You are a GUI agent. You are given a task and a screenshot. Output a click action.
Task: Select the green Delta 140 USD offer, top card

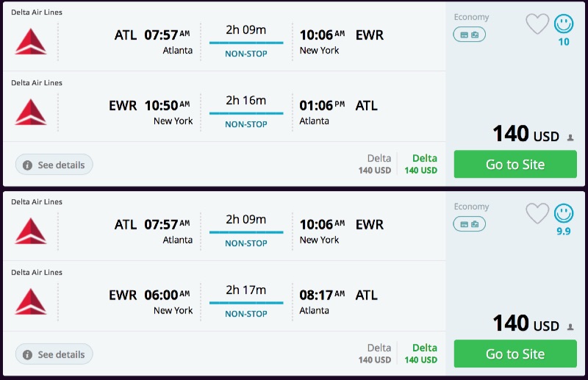click(x=421, y=164)
